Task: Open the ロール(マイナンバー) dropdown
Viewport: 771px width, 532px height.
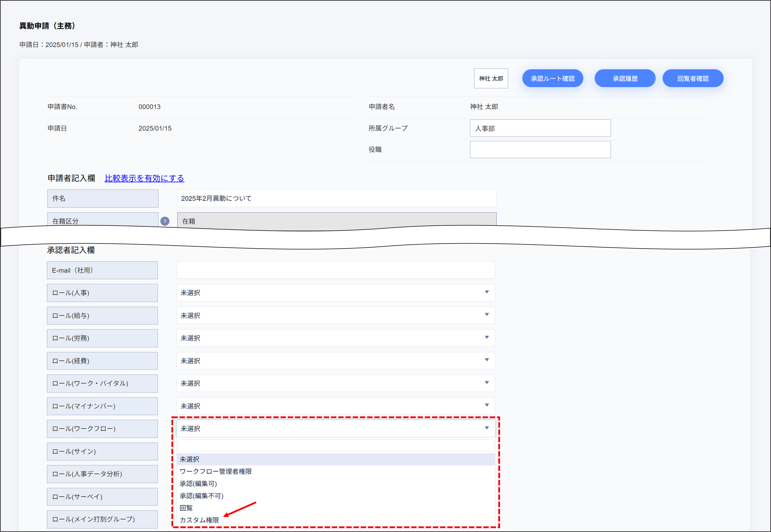Action: coord(335,406)
